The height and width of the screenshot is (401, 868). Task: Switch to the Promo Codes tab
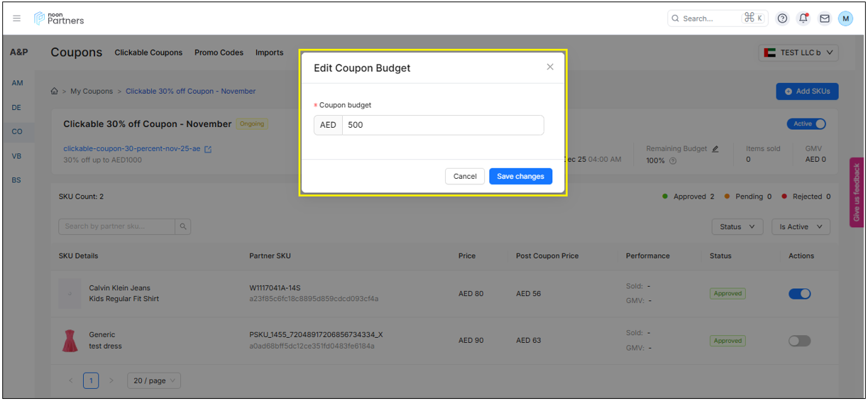click(219, 53)
